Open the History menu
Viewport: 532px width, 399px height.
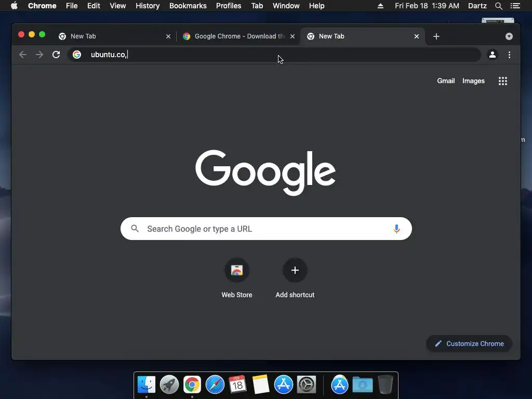tap(148, 6)
